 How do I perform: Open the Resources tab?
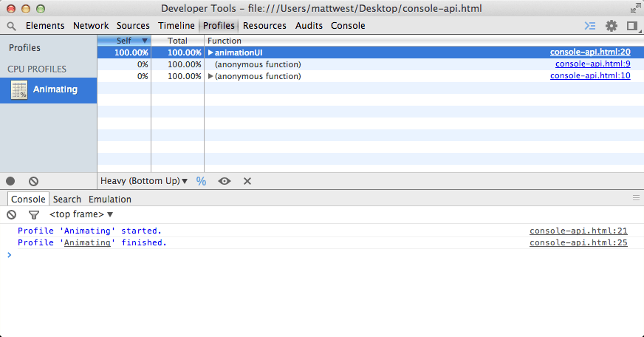pyautogui.click(x=264, y=26)
